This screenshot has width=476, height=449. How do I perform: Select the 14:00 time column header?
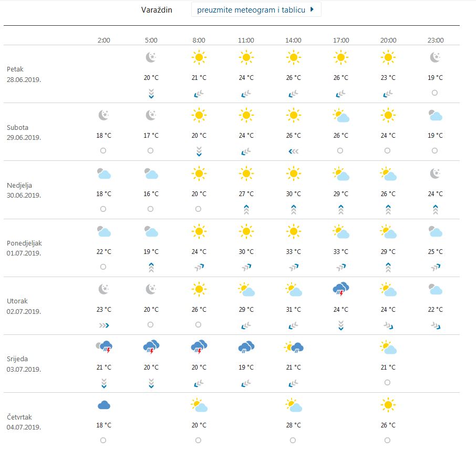[293, 40]
